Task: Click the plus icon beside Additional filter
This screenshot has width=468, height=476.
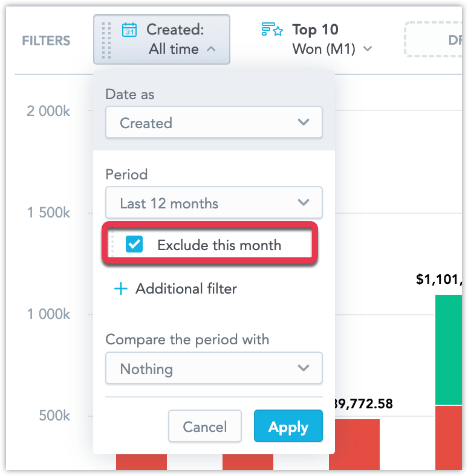Action: pyautogui.click(x=121, y=289)
